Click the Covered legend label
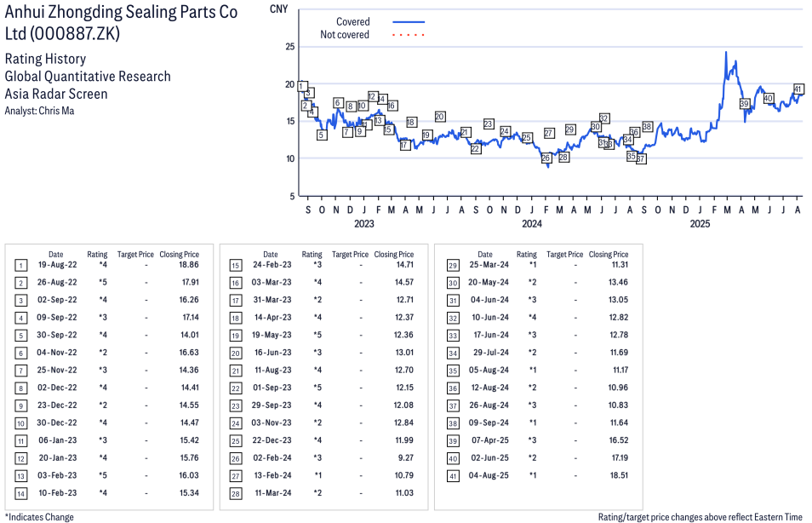Viewport: 812px width, 523px height. pyautogui.click(x=352, y=22)
